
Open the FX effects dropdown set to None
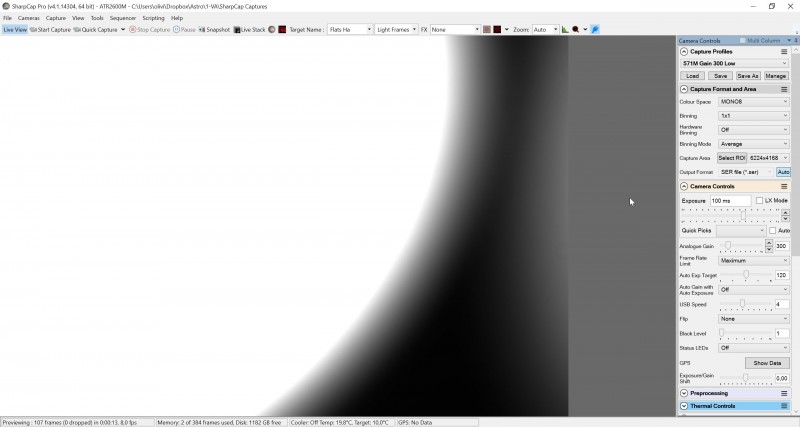[x=455, y=30]
